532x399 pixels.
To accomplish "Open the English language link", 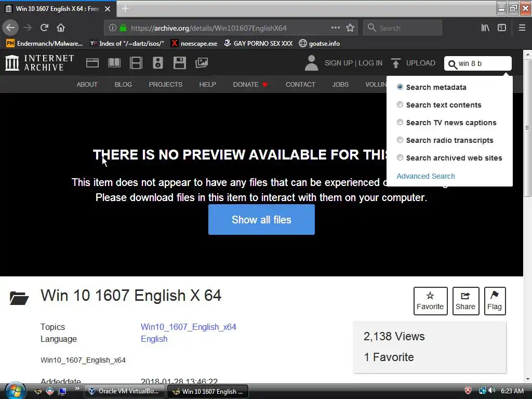I will [154, 339].
